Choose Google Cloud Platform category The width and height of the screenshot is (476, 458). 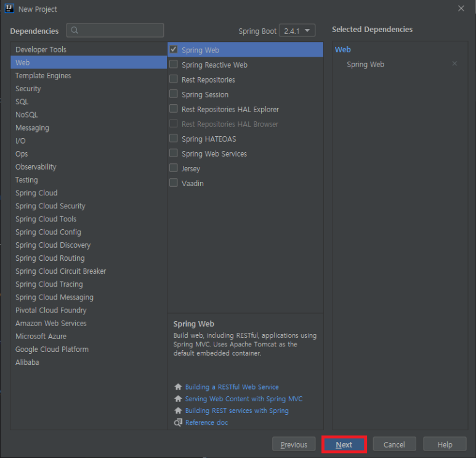[x=89, y=349]
